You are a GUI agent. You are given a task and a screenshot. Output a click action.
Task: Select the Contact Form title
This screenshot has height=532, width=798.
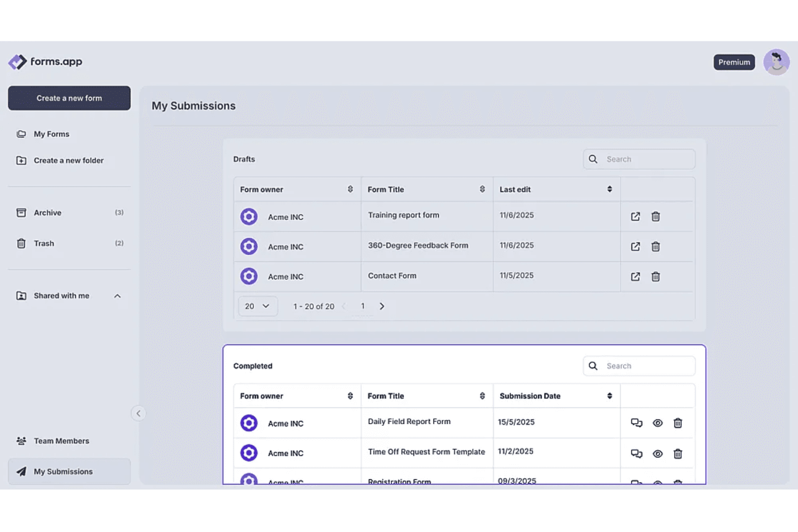click(392, 275)
